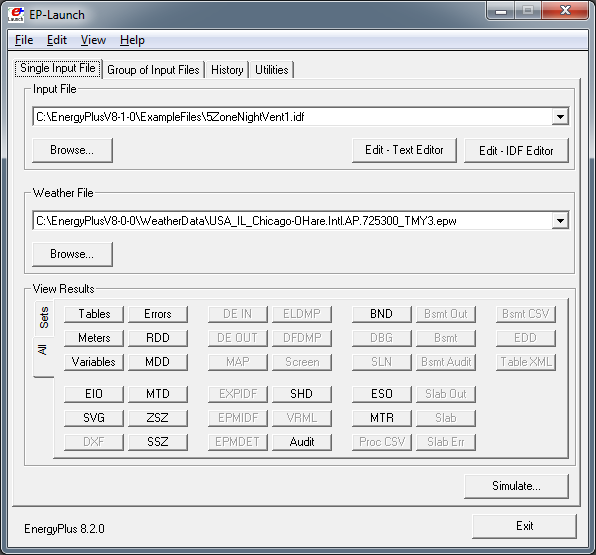Click Edit - Text Editor button
This screenshot has width=596, height=555.
click(x=404, y=150)
